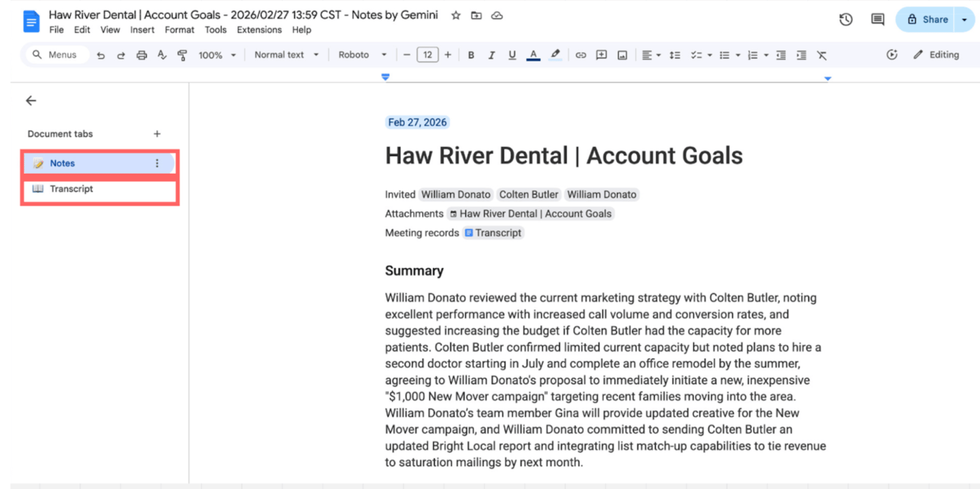Image resolution: width=980 pixels, height=489 pixels.
Task: Collapse the document tabs sidebar with back arrow
Action: pos(31,101)
